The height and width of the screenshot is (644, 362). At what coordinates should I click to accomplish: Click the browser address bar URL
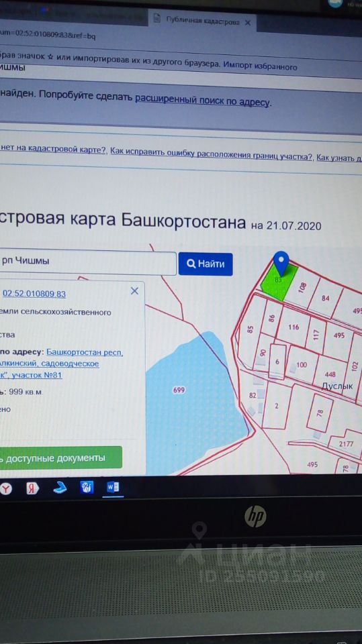(47, 36)
